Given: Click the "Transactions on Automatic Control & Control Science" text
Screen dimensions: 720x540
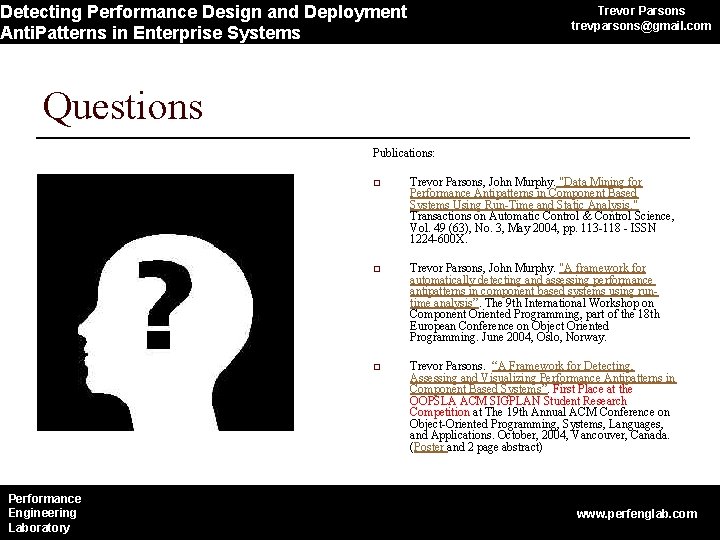Looking at the screenshot, I should [x=541, y=216].
